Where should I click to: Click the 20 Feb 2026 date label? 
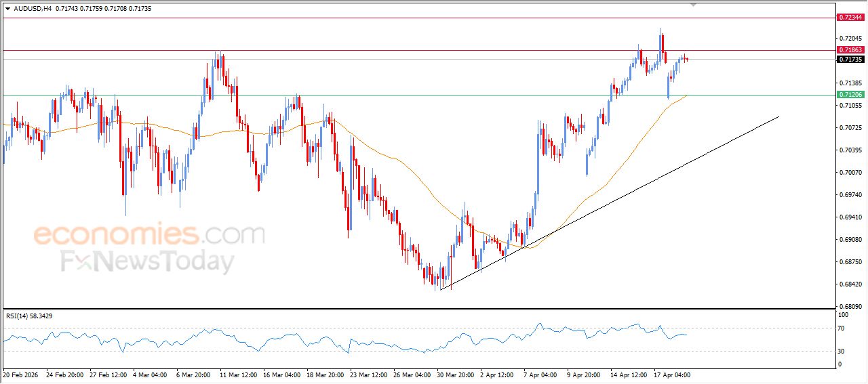pyautogui.click(x=24, y=374)
